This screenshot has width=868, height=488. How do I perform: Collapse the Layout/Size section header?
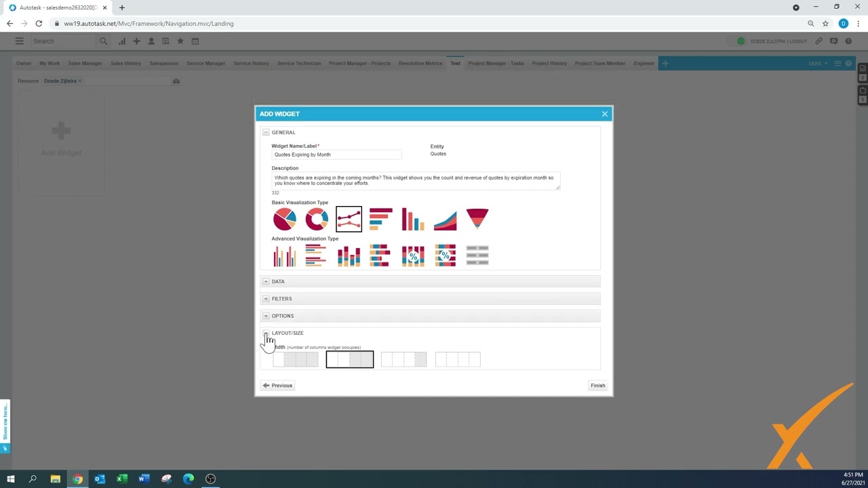click(x=266, y=333)
